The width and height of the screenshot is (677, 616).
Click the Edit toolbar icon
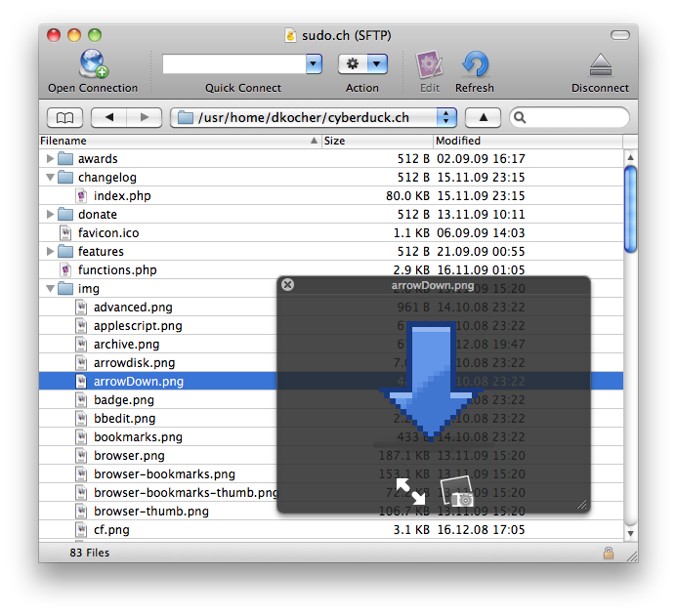point(429,64)
